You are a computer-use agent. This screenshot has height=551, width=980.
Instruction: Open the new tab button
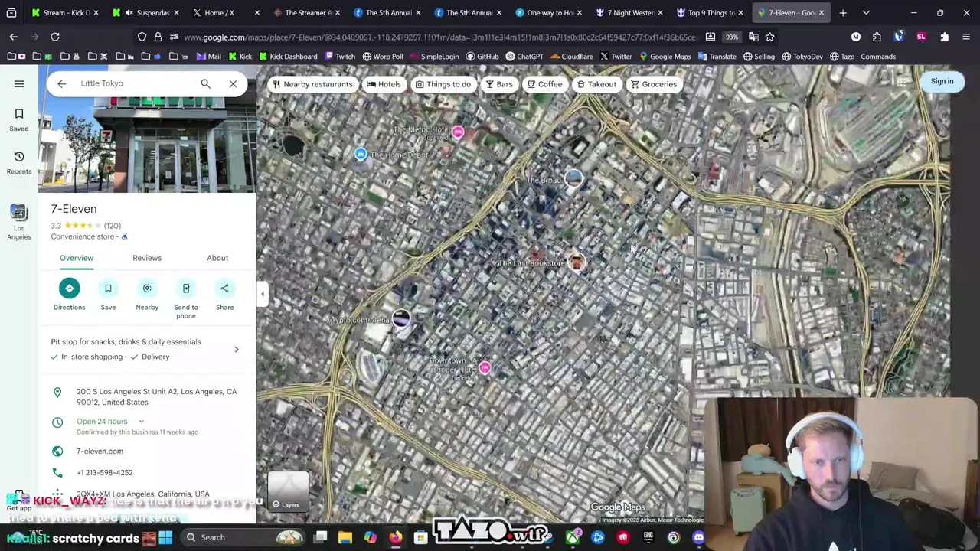click(x=843, y=13)
